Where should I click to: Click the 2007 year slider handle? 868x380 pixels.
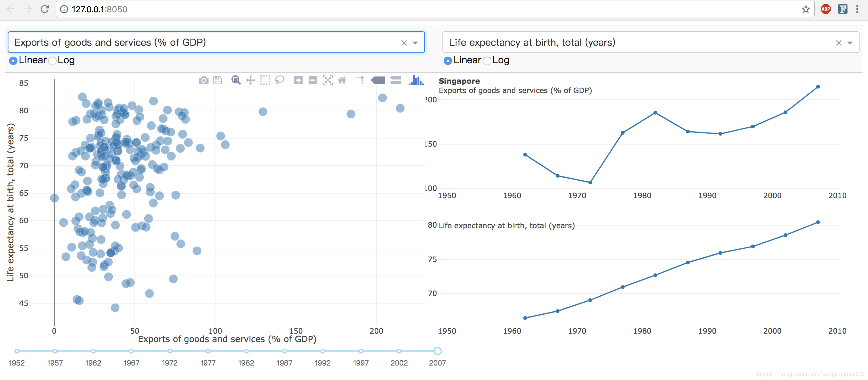coord(437,351)
